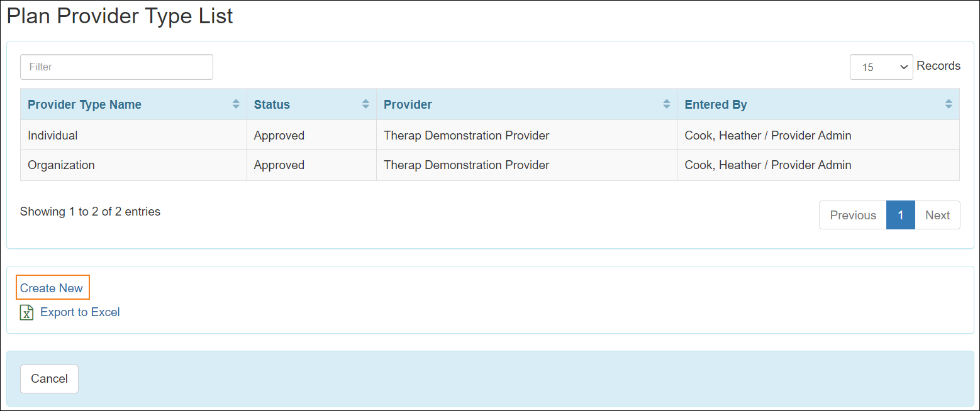Click the Provider column header text
The image size is (980, 411).
coord(408,104)
